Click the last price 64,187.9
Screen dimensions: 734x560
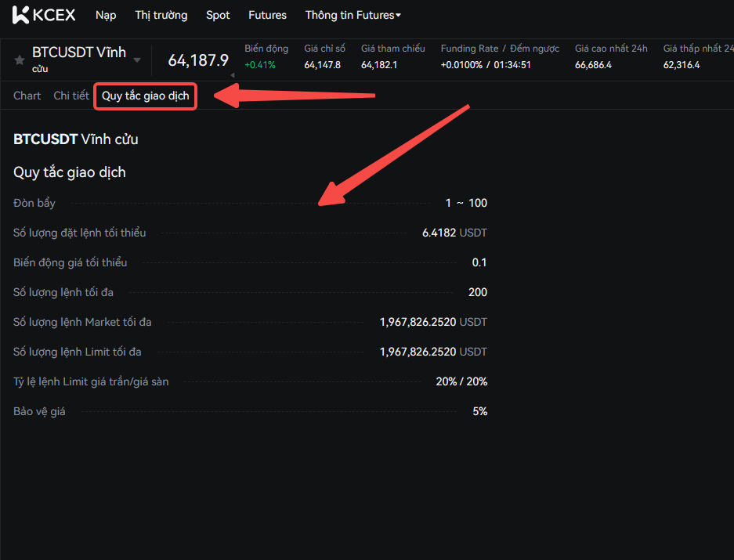click(x=198, y=60)
